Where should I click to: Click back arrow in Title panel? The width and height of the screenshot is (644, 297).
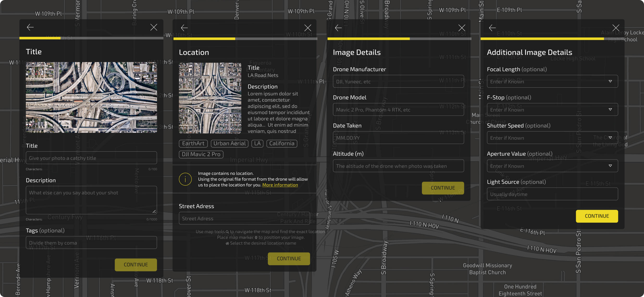point(30,27)
